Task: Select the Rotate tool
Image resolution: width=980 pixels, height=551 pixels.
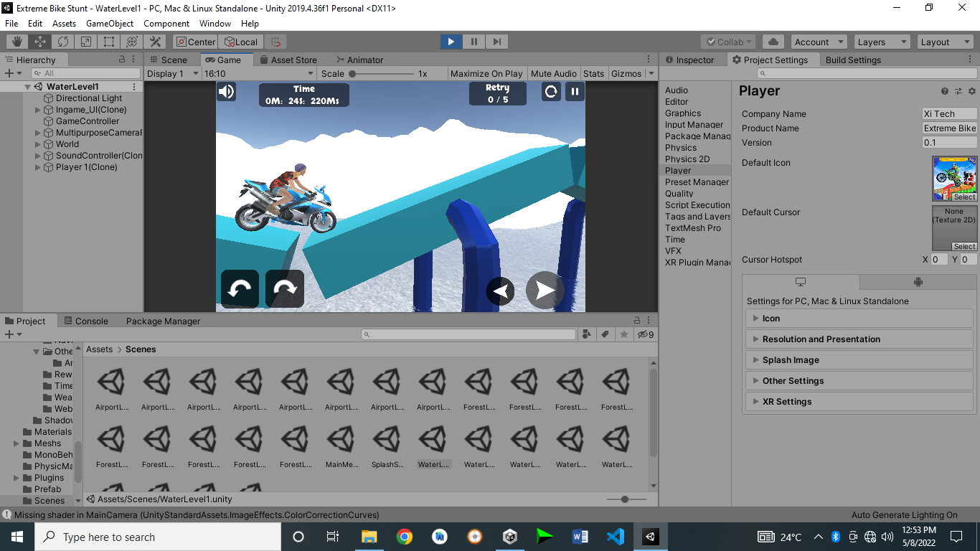Action: coord(63,41)
